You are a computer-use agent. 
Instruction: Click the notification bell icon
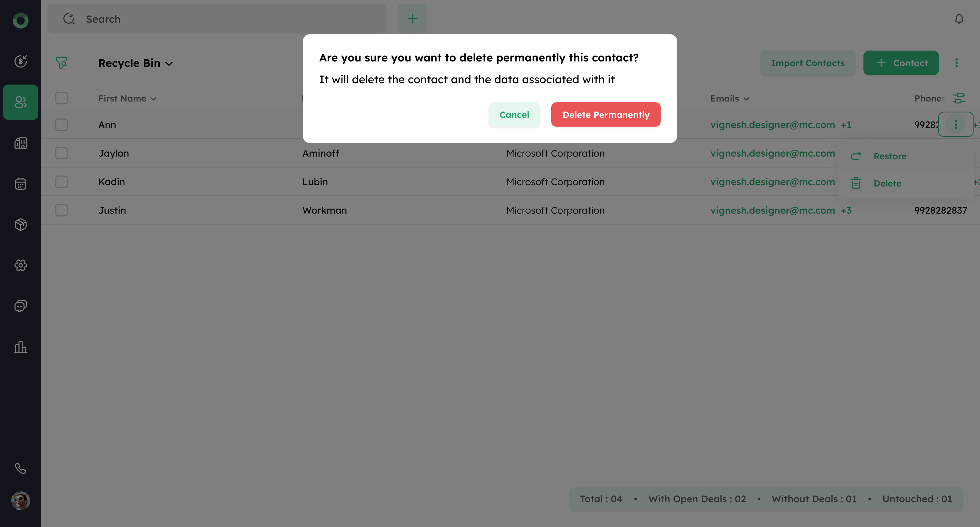point(959,19)
